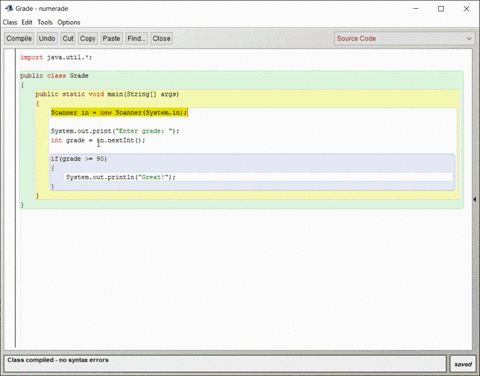
Task: Click the small arrow on the right editor edge
Action: click(475, 199)
